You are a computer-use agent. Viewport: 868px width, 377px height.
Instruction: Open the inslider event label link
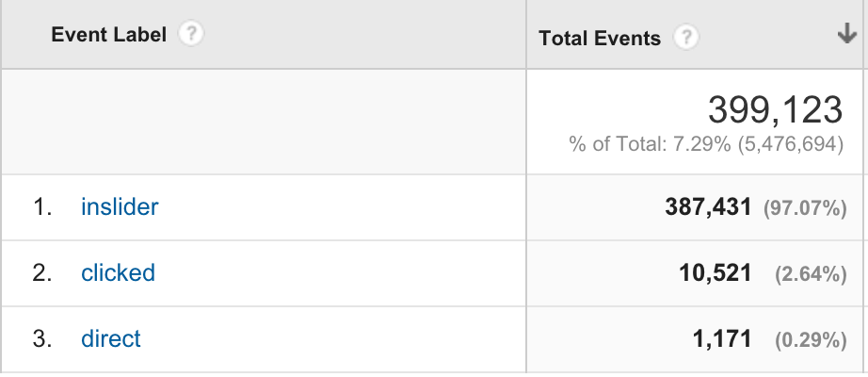click(120, 206)
